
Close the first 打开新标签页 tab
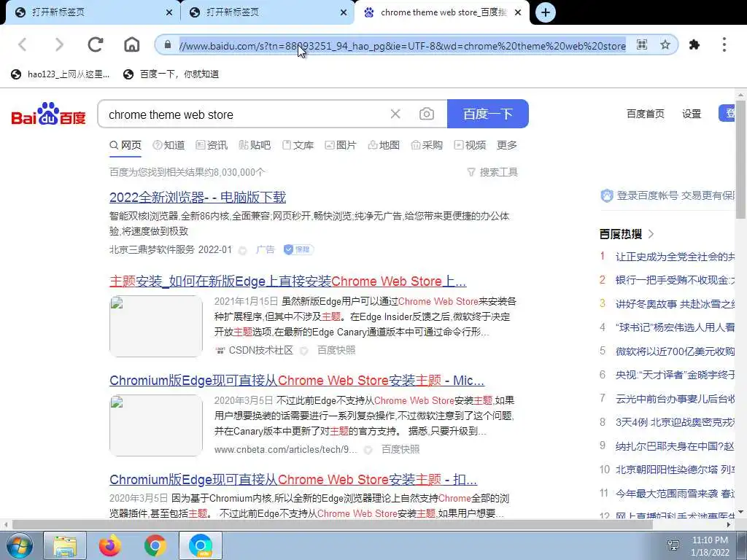coord(169,12)
